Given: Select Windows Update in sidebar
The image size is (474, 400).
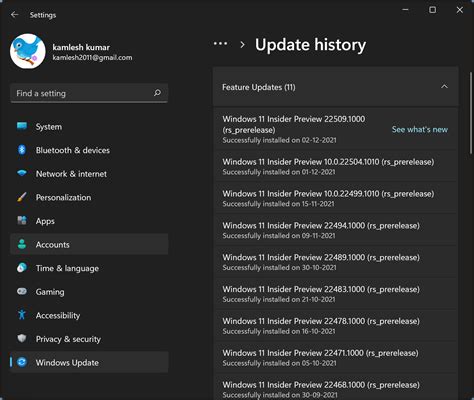Looking at the screenshot, I should (89, 362).
